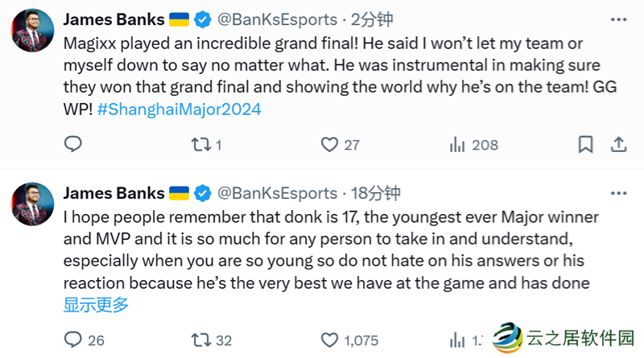Open James Banks name on the Magixx tweet
Image resolution: width=644 pixels, height=358 pixels.
pyautogui.click(x=114, y=19)
